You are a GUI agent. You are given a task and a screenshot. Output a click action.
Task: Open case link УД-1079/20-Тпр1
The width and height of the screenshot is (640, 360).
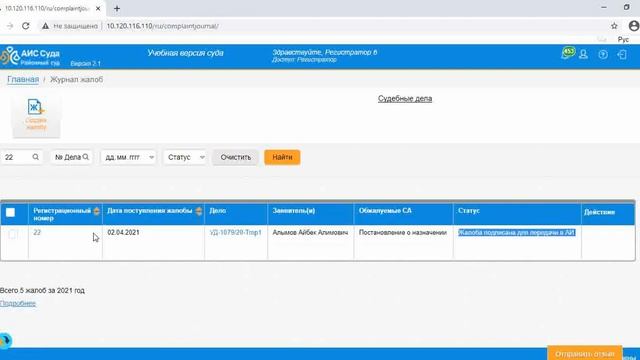pyautogui.click(x=236, y=232)
